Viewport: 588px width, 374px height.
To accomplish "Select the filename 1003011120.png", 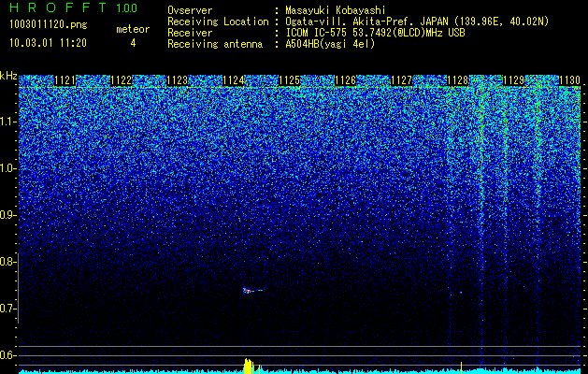I will click(49, 25).
